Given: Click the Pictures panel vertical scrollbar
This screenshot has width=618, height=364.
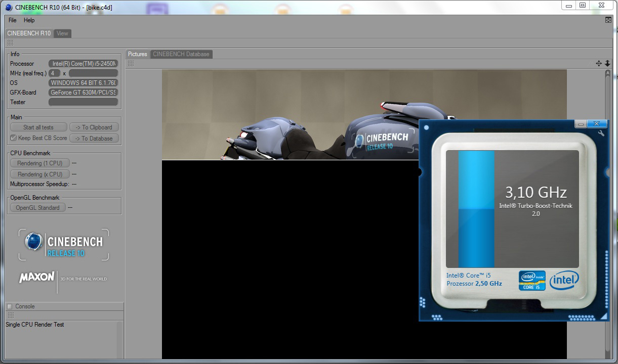Looking at the screenshot, I should coord(608,202).
